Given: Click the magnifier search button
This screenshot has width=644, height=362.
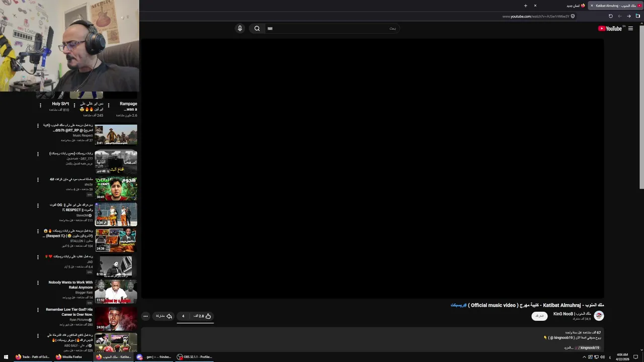Looking at the screenshot, I should 257,29.
